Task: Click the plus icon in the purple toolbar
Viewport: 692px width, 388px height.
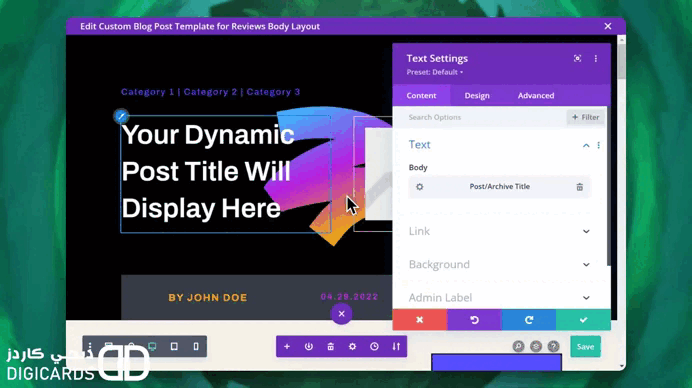Action: [287, 347]
